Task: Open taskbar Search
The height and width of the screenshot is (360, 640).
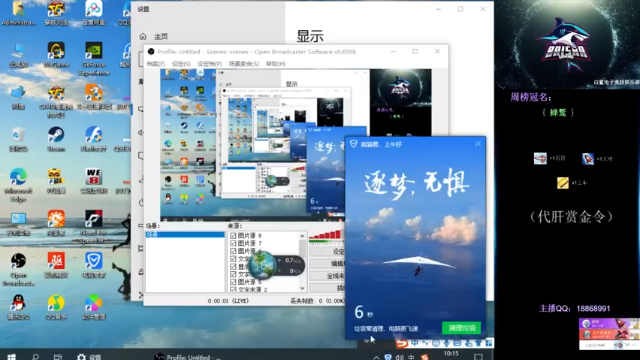Action: [x=36, y=357]
